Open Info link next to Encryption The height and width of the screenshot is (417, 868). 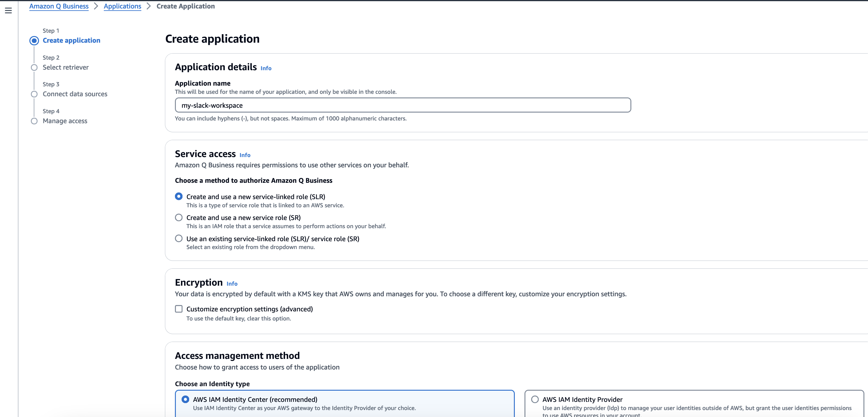pyautogui.click(x=232, y=284)
